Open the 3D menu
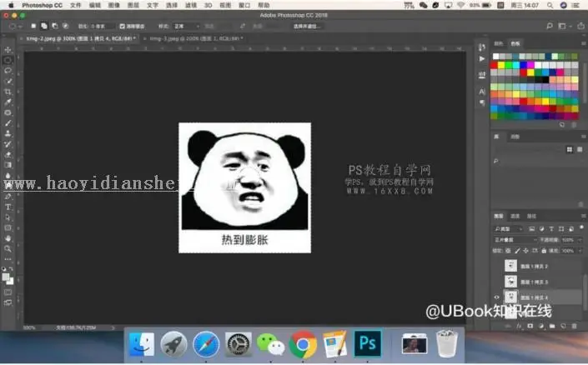This screenshot has height=365, width=588. pos(209,5)
